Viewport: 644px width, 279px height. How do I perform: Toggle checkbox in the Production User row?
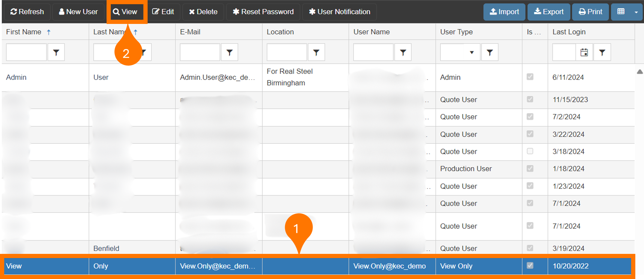point(530,168)
